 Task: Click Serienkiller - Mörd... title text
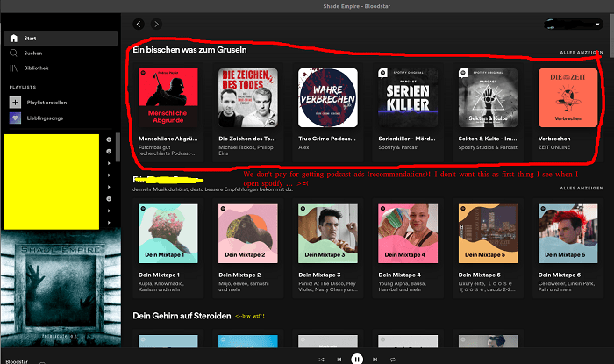[x=407, y=139]
